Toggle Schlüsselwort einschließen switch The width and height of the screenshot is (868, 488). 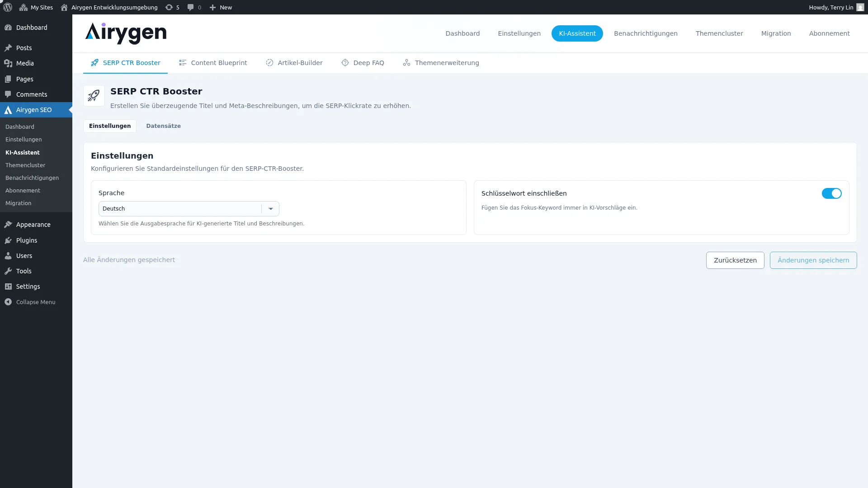(x=831, y=193)
